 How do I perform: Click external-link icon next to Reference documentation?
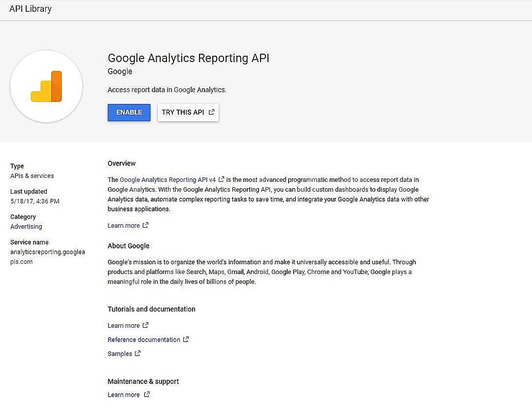[x=186, y=340]
